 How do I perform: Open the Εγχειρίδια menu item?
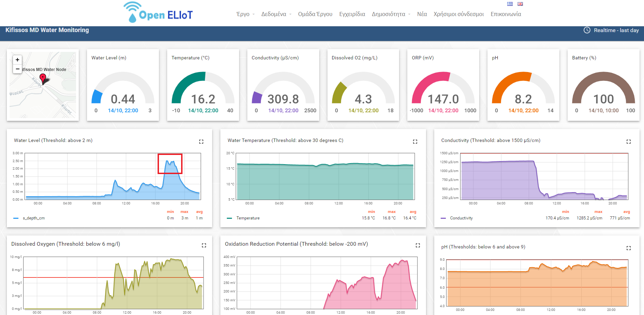click(352, 14)
